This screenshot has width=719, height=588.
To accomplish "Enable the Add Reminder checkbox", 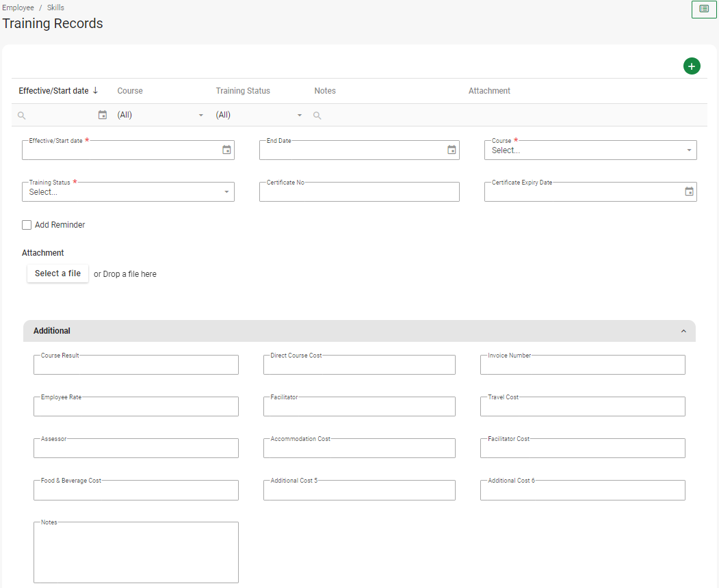I will 27,225.
